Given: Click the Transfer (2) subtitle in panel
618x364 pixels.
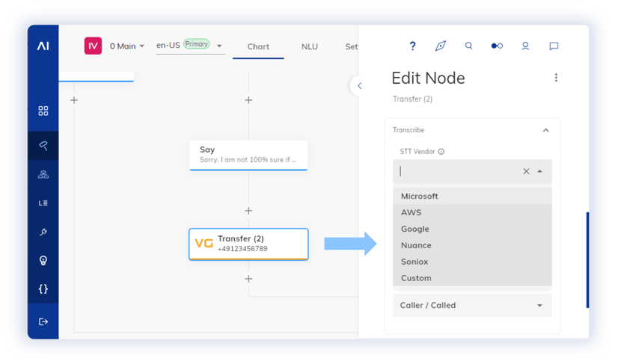Looking at the screenshot, I should point(412,99).
